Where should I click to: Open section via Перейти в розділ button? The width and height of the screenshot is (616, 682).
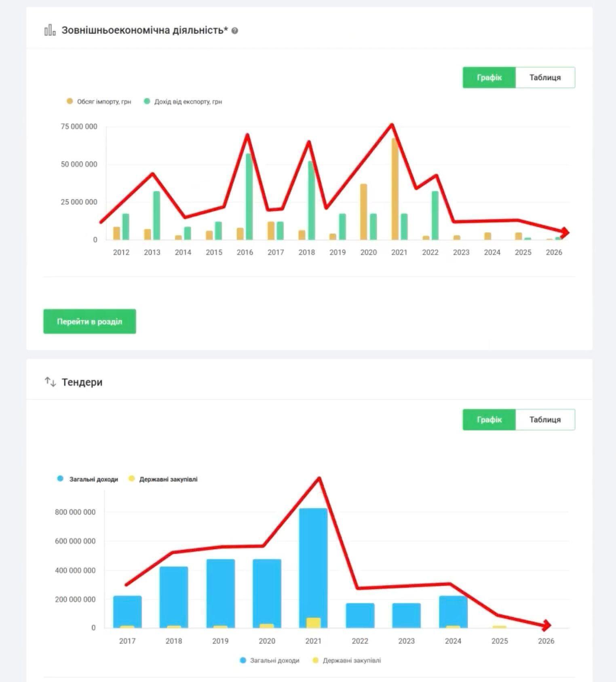click(90, 322)
